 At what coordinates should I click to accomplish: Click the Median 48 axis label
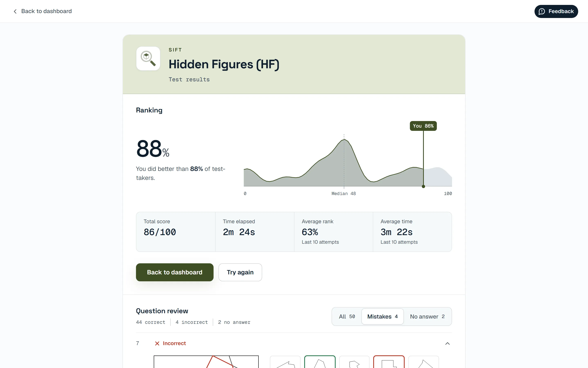click(x=343, y=193)
